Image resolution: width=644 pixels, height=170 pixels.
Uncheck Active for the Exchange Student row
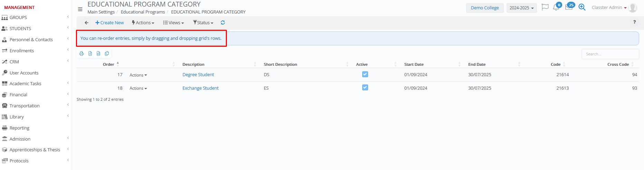point(365,88)
